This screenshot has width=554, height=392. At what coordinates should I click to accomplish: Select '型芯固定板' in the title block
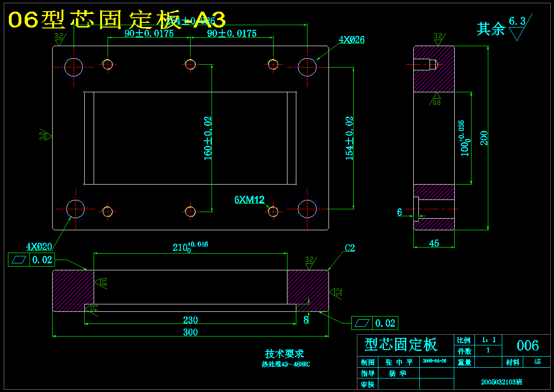[x=401, y=344]
